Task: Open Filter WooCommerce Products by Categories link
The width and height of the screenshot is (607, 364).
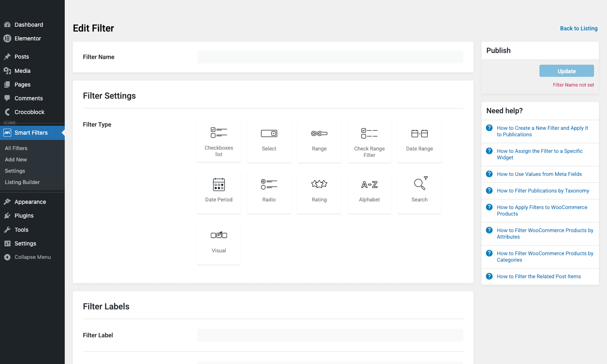Action: 545,256
